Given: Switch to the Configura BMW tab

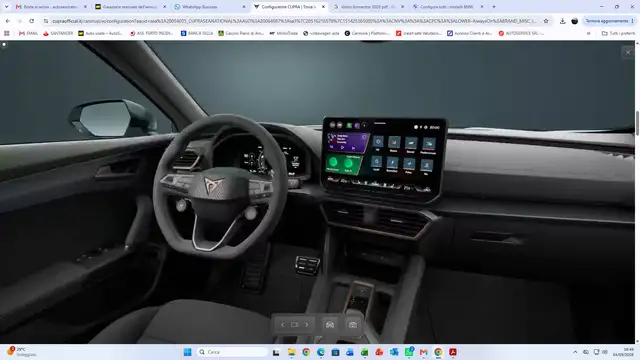Looking at the screenshot, I should point(447,7).
